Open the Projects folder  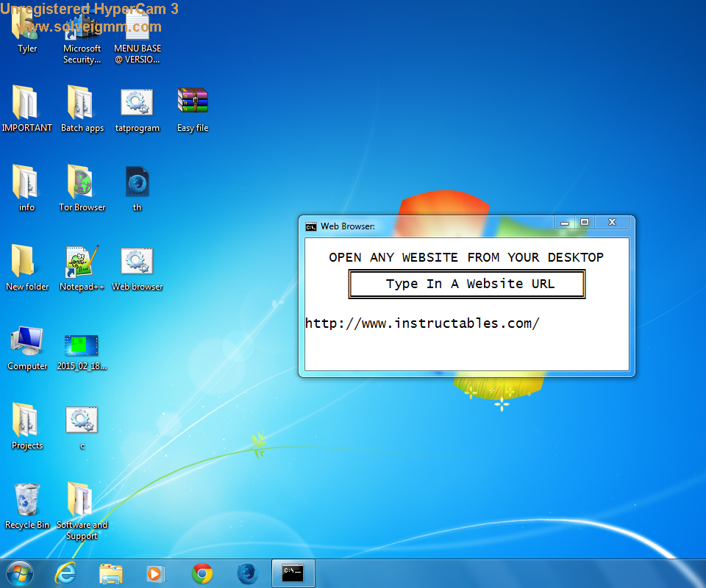pos(27,426)
